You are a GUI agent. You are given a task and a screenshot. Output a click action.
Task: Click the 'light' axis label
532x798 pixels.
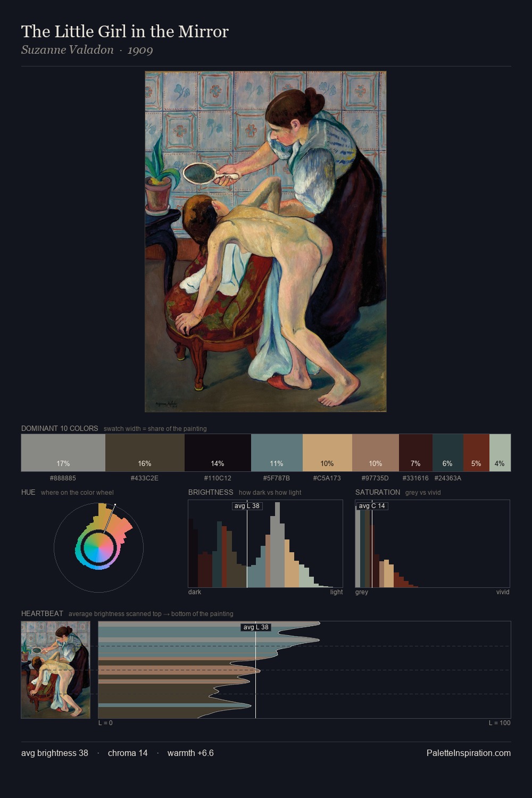pos(337,592)
